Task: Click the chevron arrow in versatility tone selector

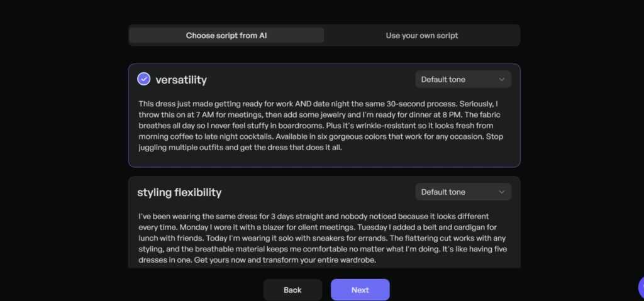Action: tap(502, 79)
